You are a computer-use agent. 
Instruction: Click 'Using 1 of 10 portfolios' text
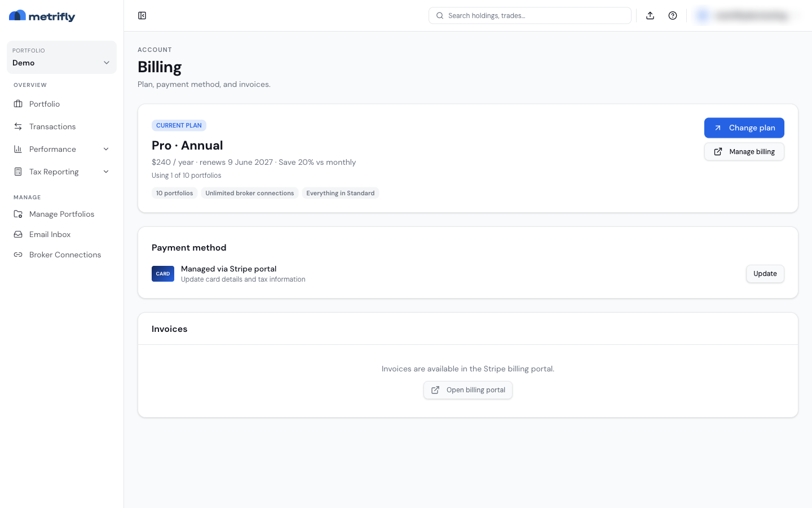click(x=187, y=176)
